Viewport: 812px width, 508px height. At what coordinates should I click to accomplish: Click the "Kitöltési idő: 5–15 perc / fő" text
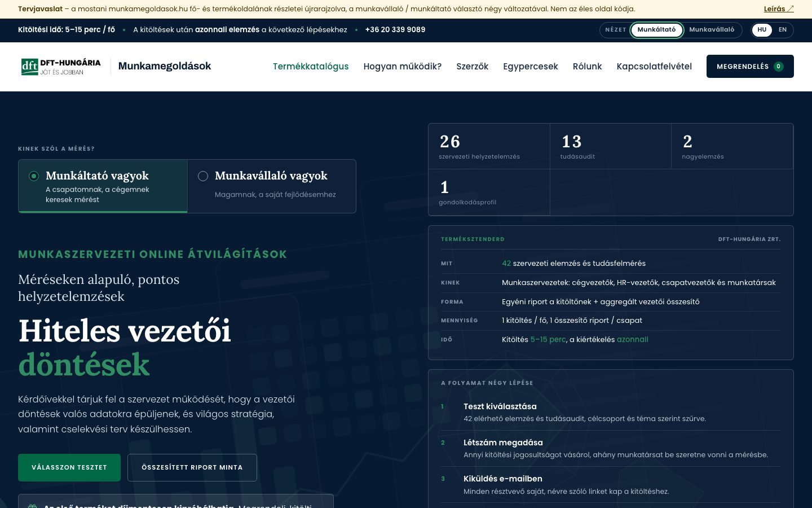click(67, 30)
